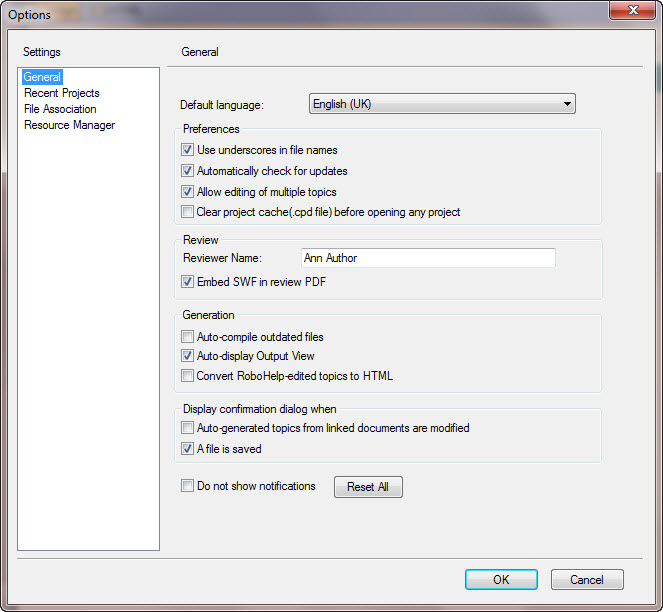This screenshot has width=663, height=612.
Task: Enable confirmation for modified auto-generated topics
Action: tap(187, 428)
